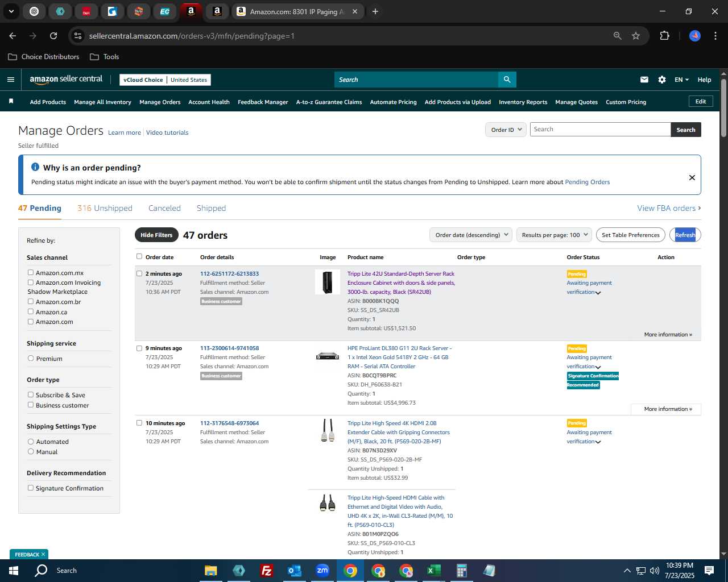Screen dimensions: 728x582
Task: Open the View FBA orders link
Action: (x=669, y=208)
